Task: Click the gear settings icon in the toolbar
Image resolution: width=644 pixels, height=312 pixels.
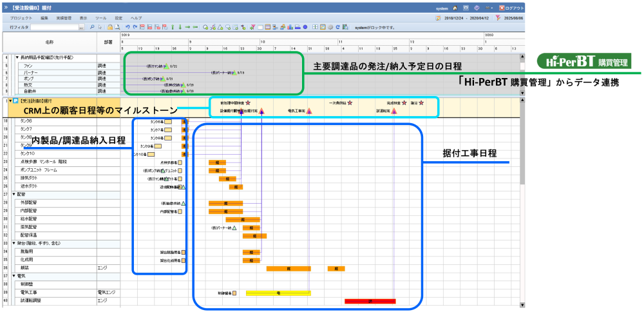Action: coord(330,28)
